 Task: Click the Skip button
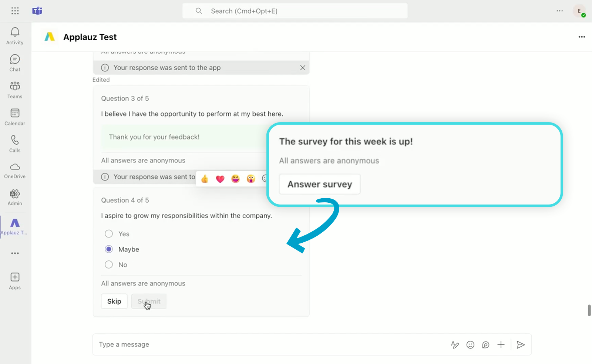(114, 301)
